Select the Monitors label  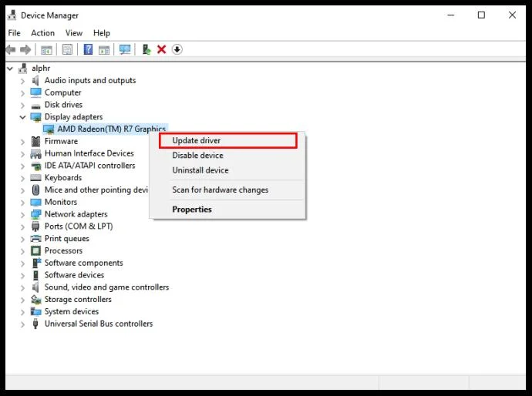pos(61,202)
